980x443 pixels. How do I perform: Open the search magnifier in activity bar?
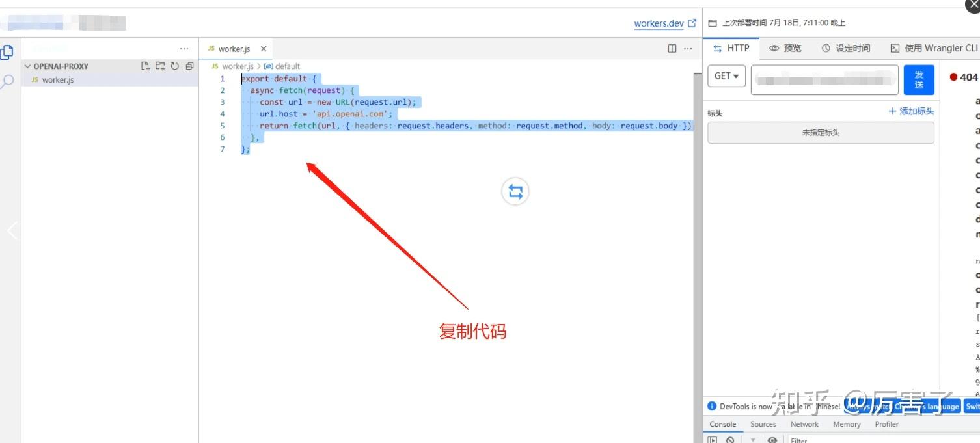7,81
